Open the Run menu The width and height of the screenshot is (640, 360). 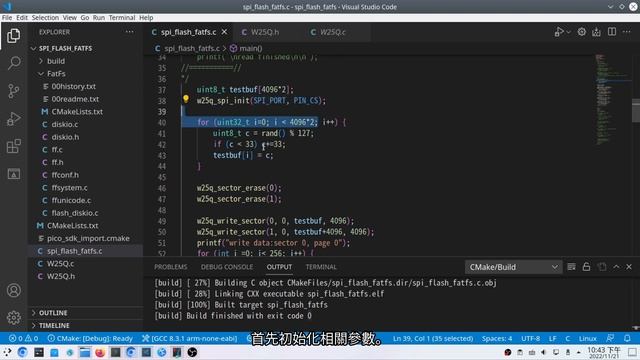coord(98,18)
